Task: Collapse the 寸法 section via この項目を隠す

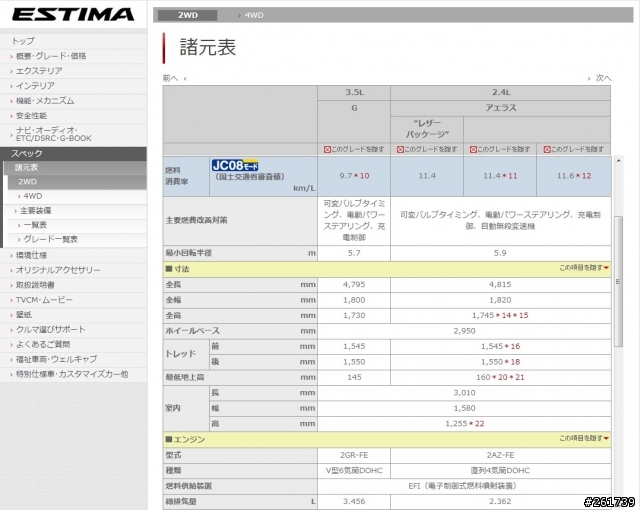Action: (584, 268)
